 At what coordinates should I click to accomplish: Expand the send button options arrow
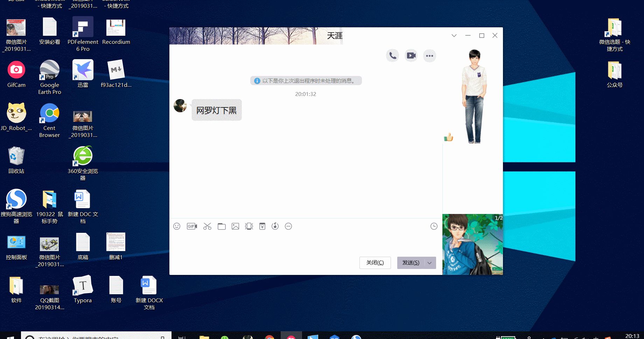(x=430, y=263)
